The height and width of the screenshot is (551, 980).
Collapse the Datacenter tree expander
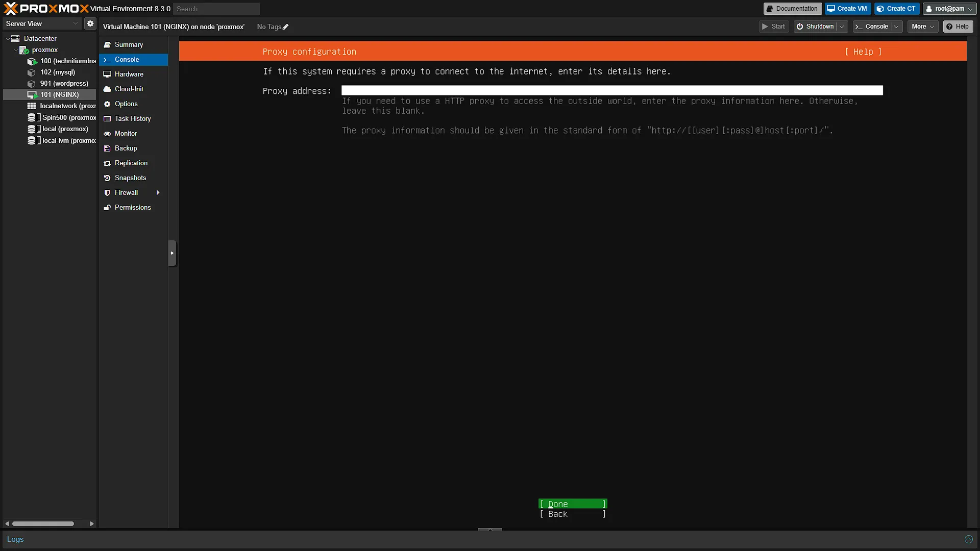pyautogui.click(x=8, y=38)
